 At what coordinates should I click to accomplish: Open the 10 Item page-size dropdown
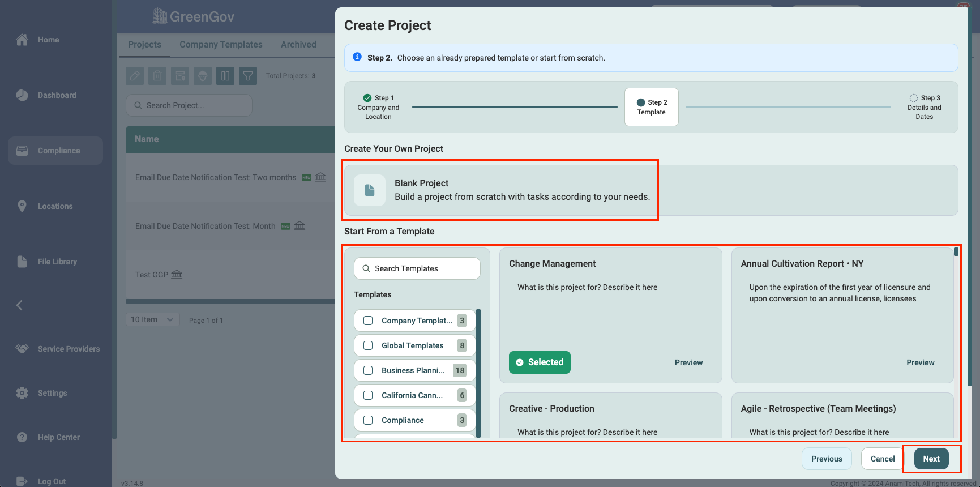point(152,320)
